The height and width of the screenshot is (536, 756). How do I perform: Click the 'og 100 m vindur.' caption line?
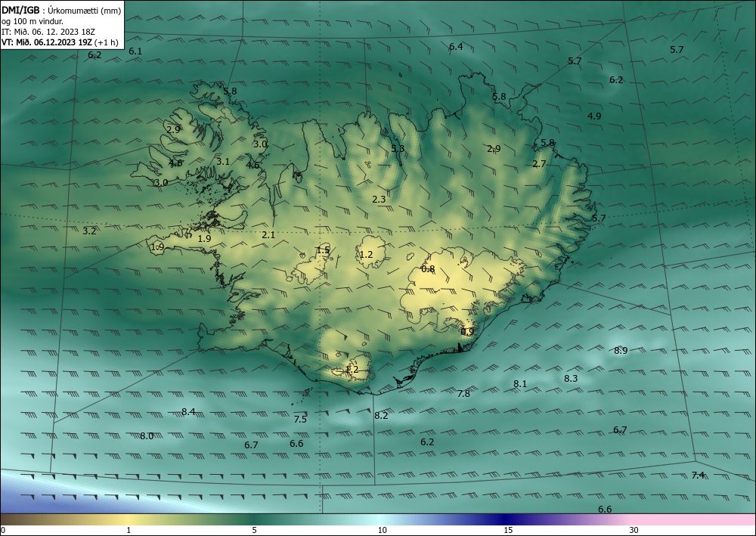[x=33, y=21]
